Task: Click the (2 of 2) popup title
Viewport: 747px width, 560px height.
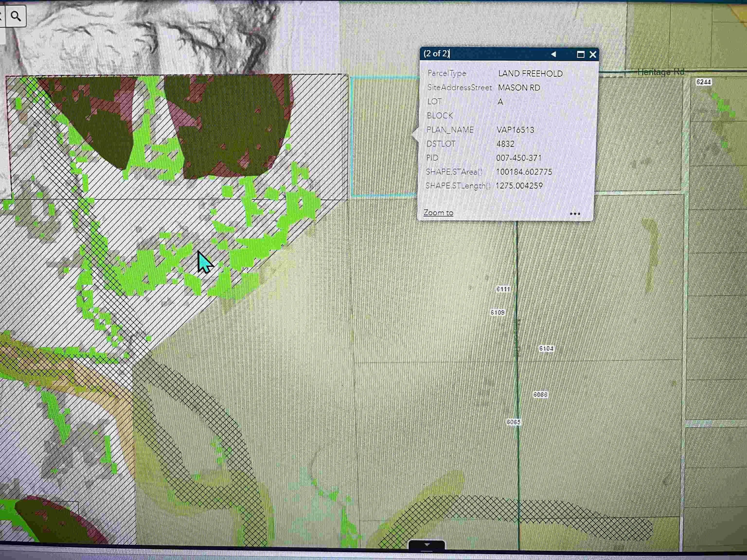Action: point(436,54)
